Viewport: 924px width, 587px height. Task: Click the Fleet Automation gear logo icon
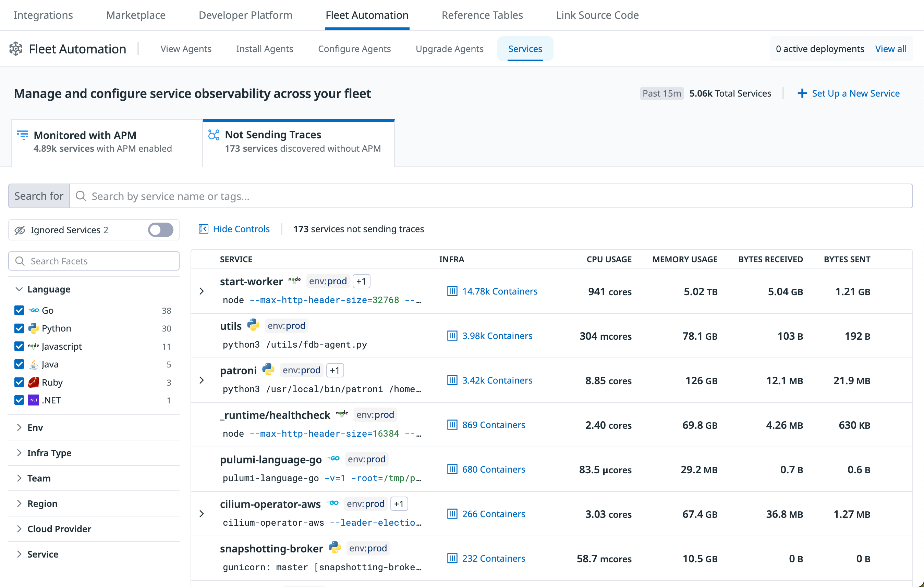(16, 49)
